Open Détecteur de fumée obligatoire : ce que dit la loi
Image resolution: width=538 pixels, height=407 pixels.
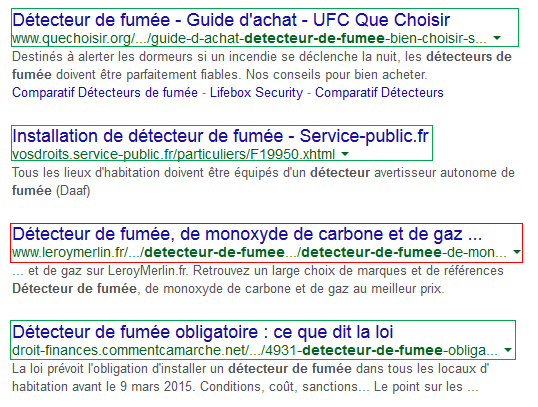(202, 332)
